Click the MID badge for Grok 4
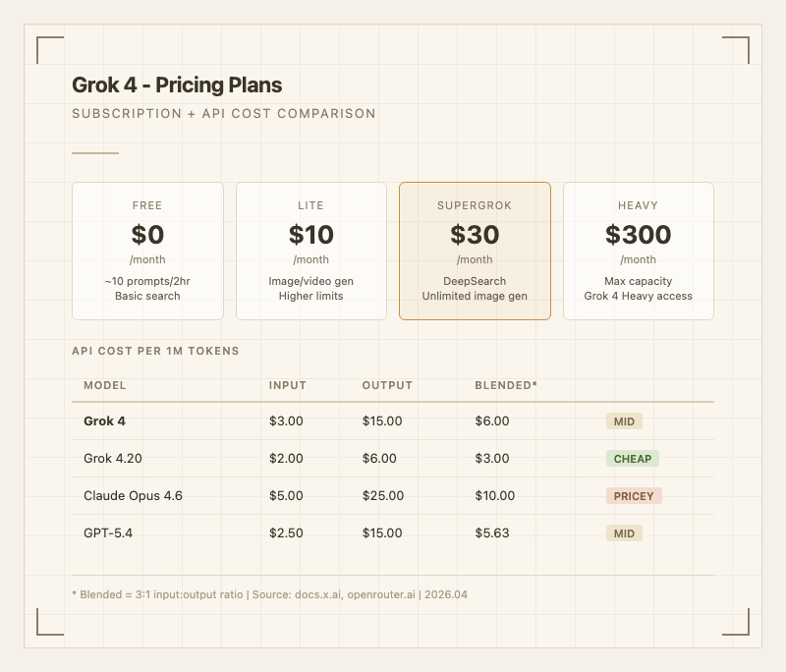Image resolution: width=786 pixels, height=672 pixels. point(624,421)
